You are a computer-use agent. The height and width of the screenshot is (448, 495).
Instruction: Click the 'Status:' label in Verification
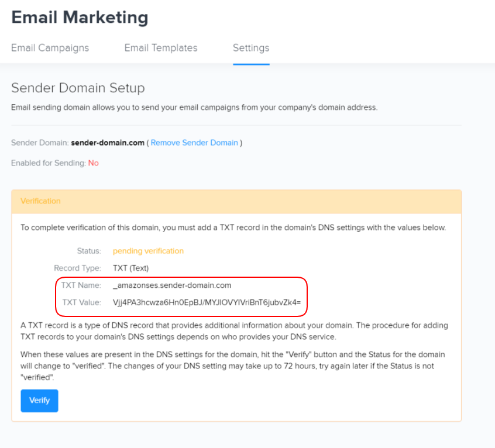(89, 251)
